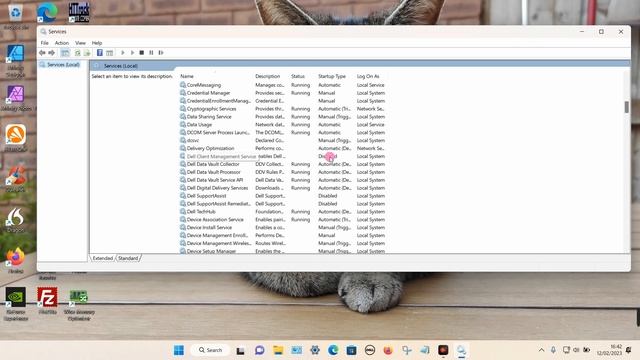
Task: Go back with the toolbar back arrow
Action: [x=42, y=53]
